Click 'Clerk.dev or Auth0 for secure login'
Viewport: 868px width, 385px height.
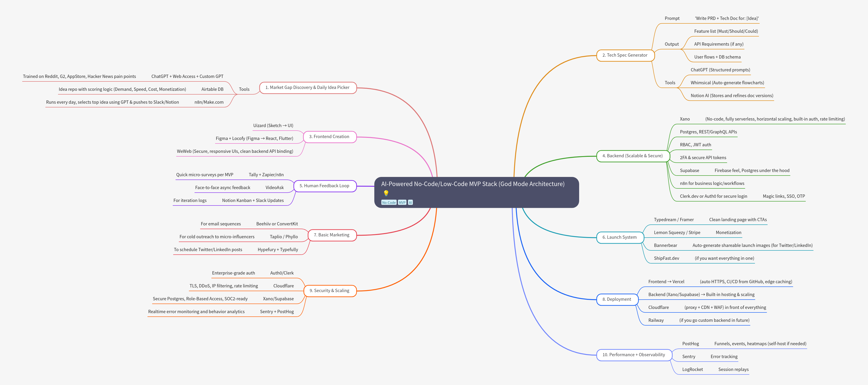(x=713, y=196)
